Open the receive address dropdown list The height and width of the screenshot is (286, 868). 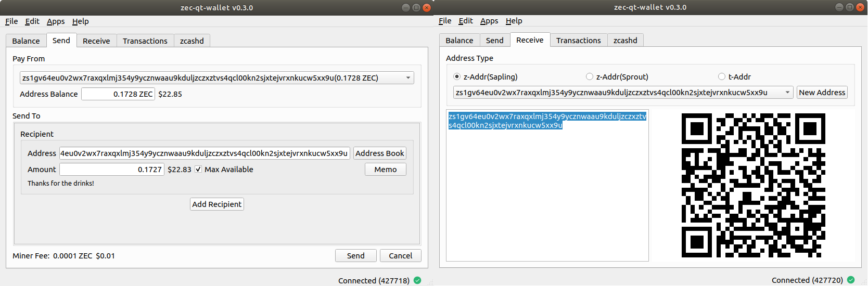click(787, 93)
